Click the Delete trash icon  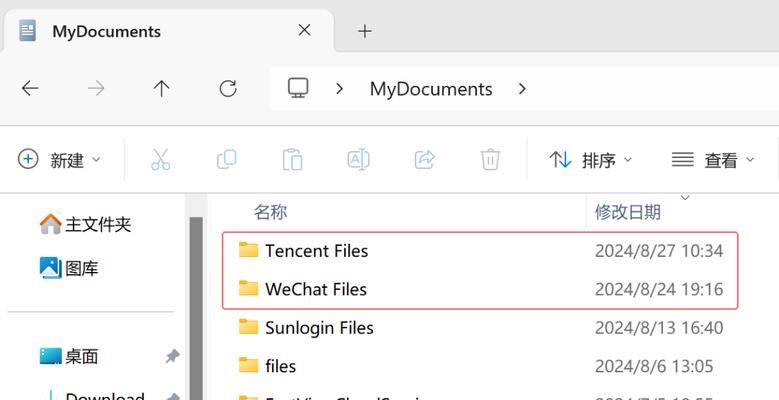tap(490, 160)
